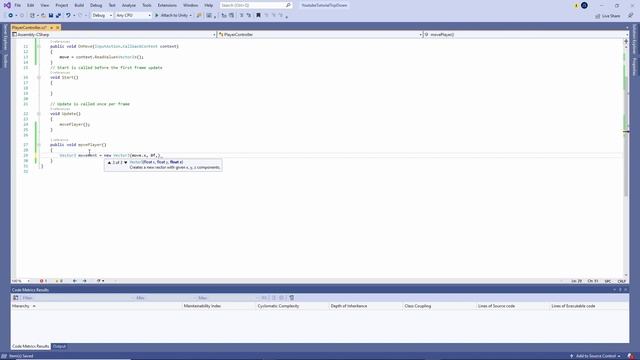
Task: Collapse the Update method outline
Action: coord(39,114)
